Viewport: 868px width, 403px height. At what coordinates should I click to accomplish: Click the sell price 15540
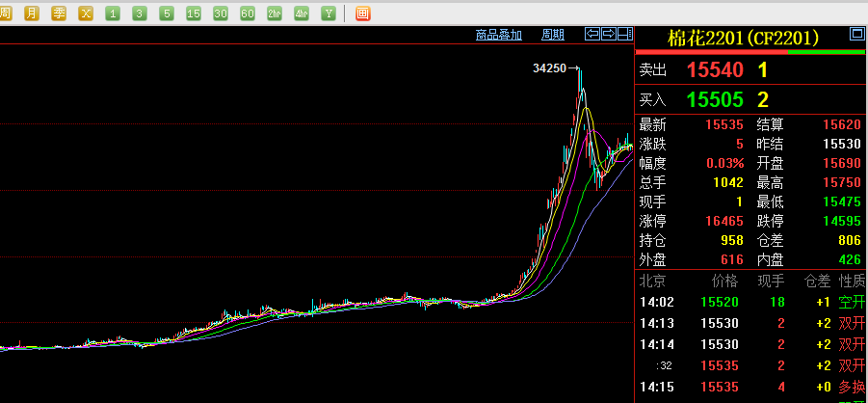point(715,70)
